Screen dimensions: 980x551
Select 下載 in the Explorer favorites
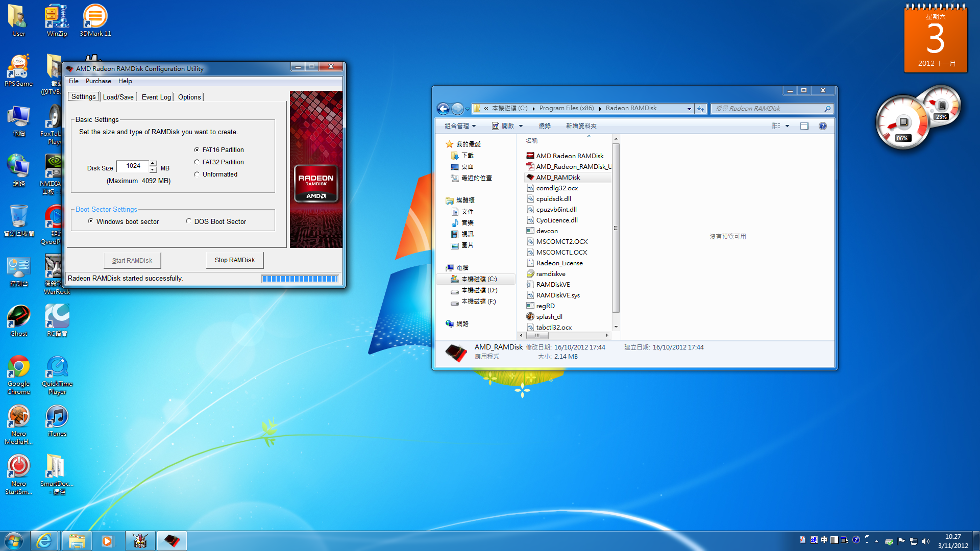point(467,156)
